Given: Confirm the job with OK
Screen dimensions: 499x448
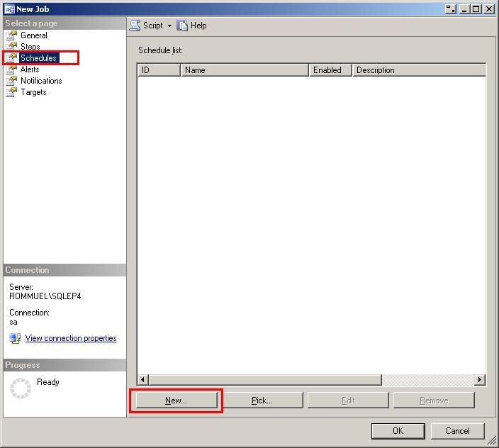Looking at the screenshot, I should click(398, 430).
